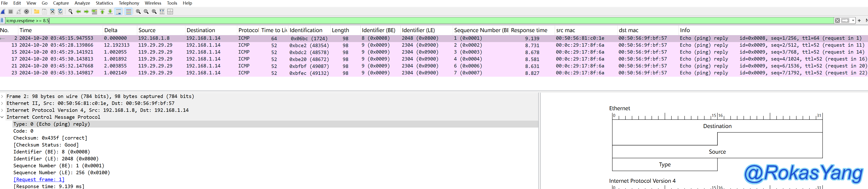The image size is (868, 189).
Task: Click into the icmp.resptime filter field
Action: click(404, 21)
